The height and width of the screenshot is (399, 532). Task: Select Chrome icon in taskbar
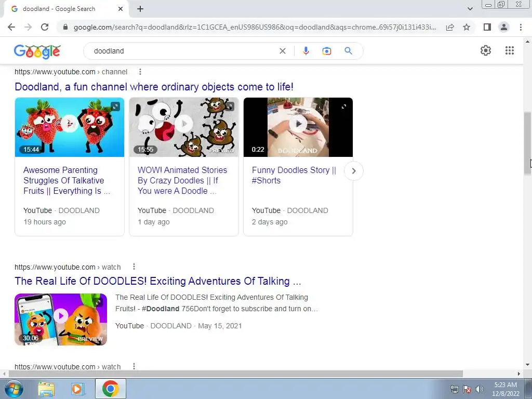pos(111,389)
